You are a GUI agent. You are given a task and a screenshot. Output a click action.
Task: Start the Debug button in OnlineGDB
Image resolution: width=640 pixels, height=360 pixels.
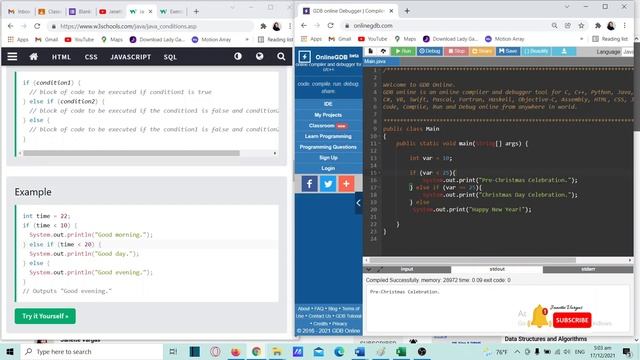430,51
